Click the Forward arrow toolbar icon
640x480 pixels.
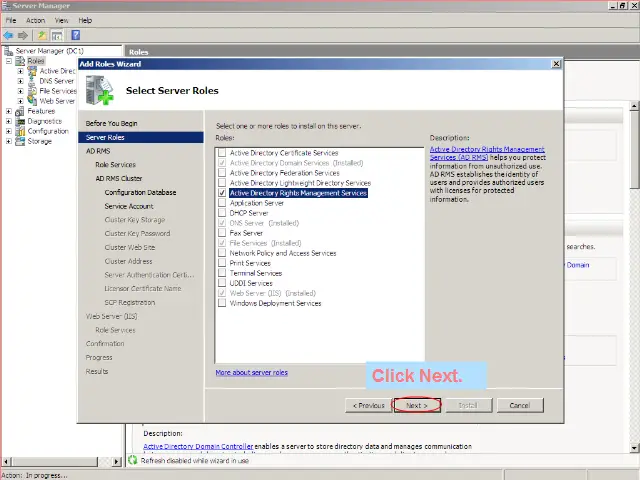(x=23, y=36)
